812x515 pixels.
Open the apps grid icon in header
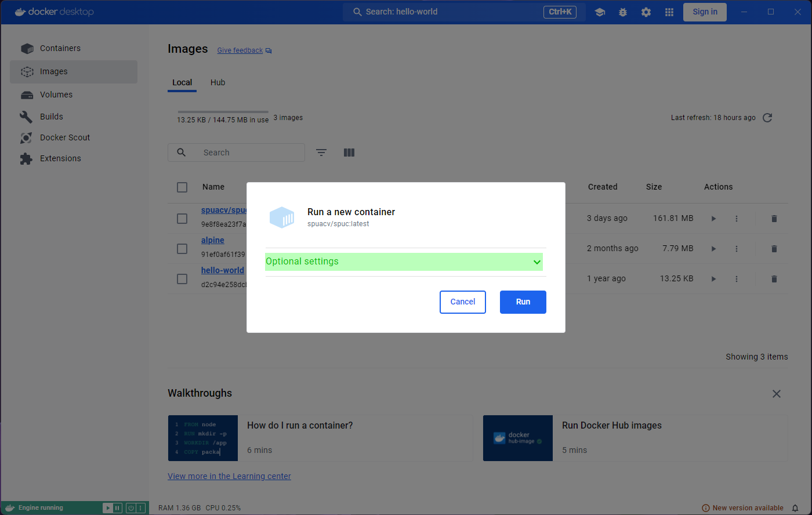pyautogui.click(x=669, y=12)
